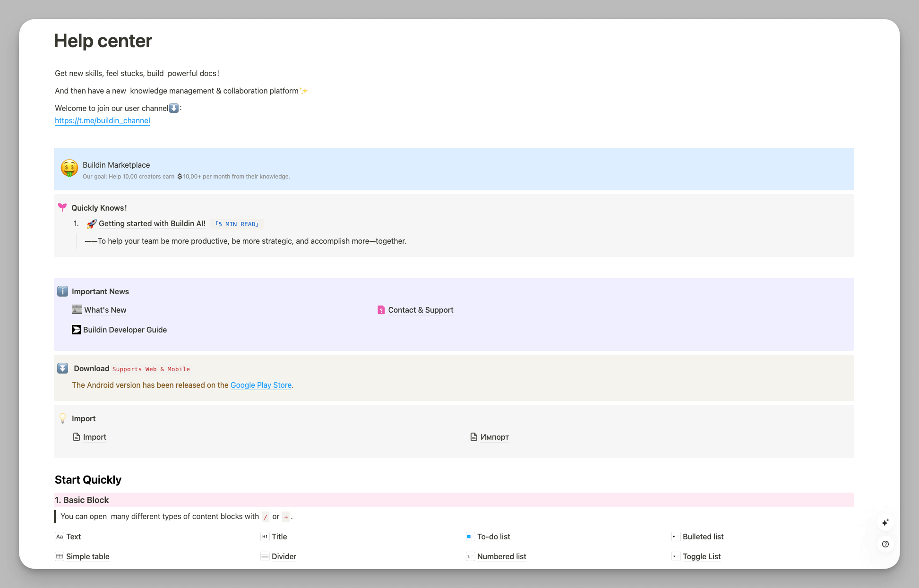
Task: Click the Text Aa block icon
Action: [x=60, y=537]
